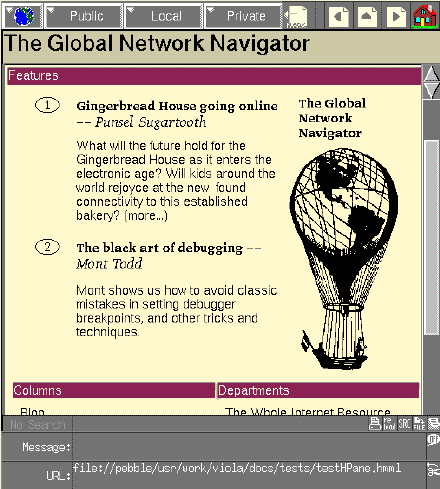Click the URL text field
This screenshot has width=440, height=489.
[249, 475]
